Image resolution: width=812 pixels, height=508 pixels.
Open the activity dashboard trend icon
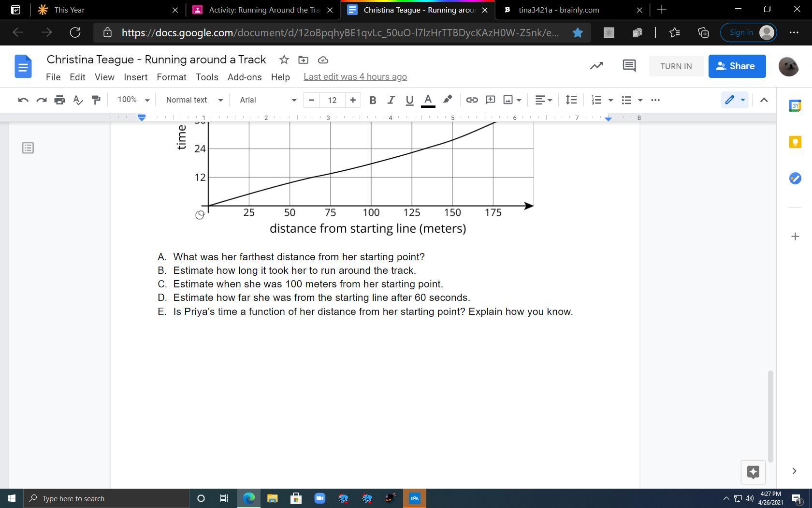tap(596, 66)
